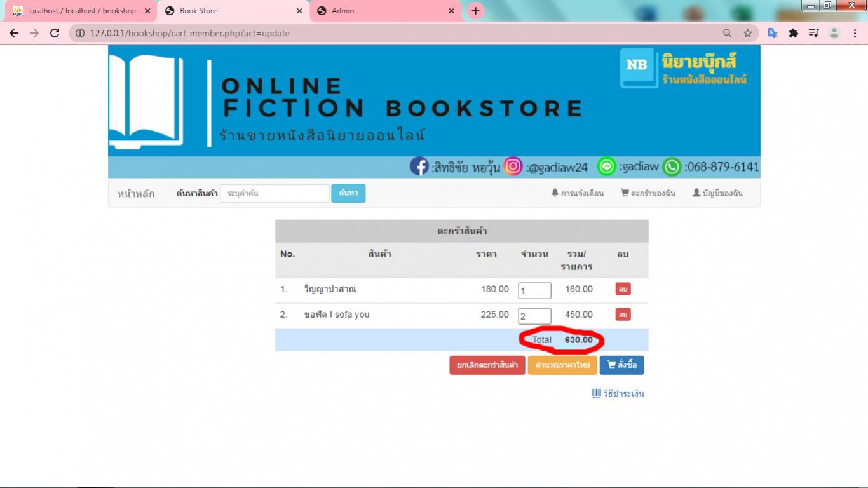The width and height of the screenshot is (868, 488).
Task: Click the Line icon next to :gadiaw
Action: pos(607,166)
